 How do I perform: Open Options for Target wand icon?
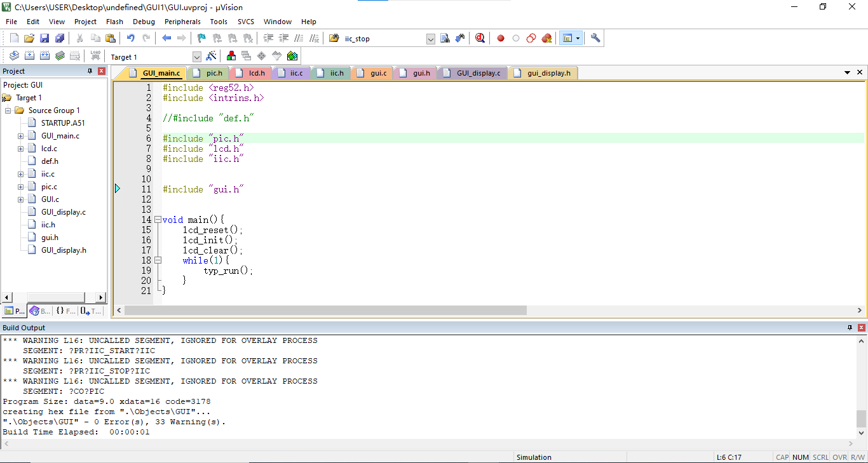[x=212, y=56]
